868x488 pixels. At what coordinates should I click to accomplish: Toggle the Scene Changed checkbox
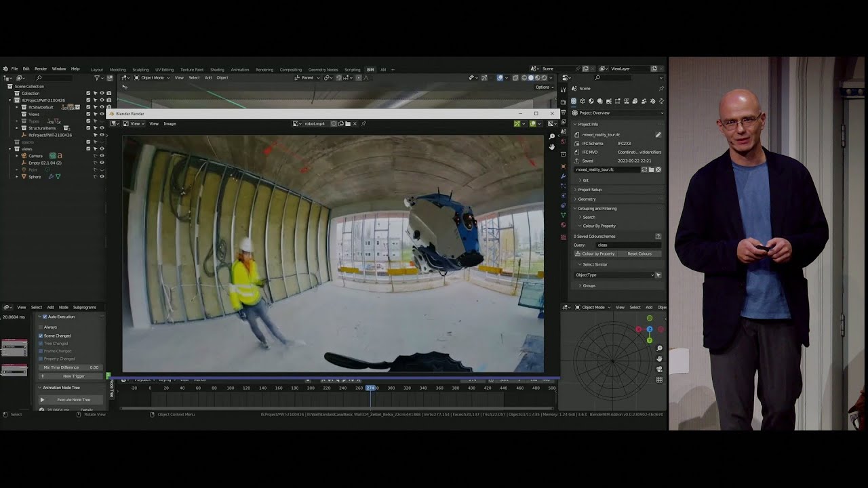tap(41, 335)
